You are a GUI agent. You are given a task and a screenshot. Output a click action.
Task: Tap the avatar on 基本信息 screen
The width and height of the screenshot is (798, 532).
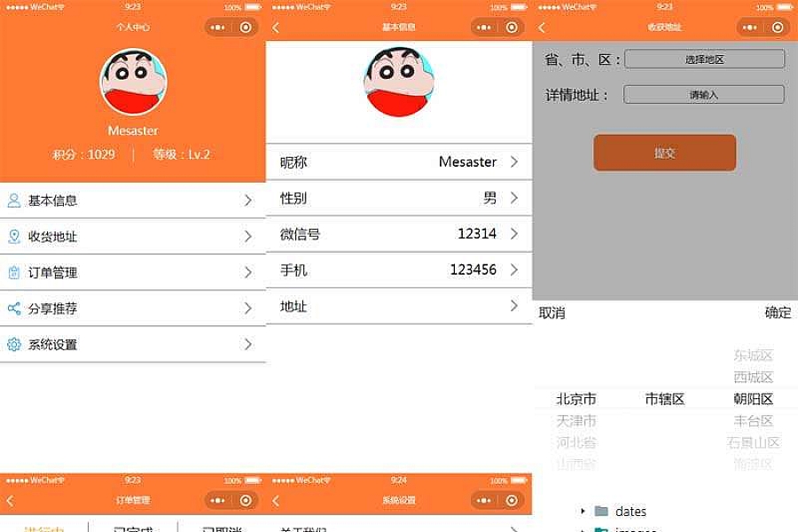[399, 82]
